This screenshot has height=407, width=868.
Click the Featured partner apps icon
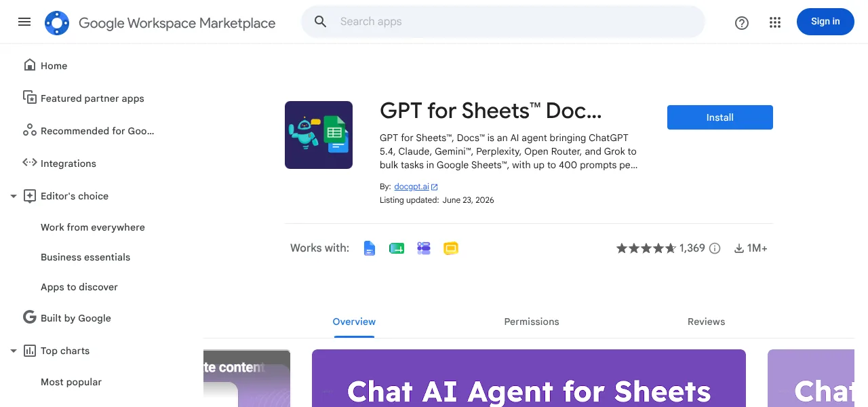point(30,98)
